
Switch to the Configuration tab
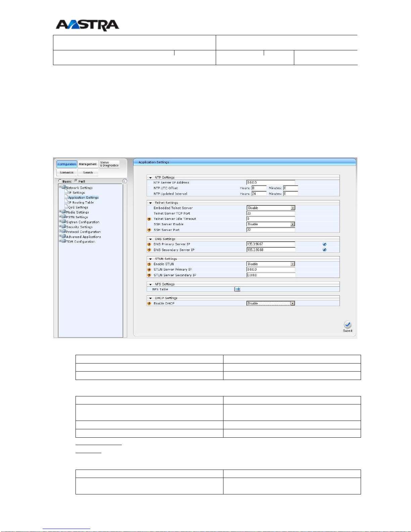pos(67,164)
